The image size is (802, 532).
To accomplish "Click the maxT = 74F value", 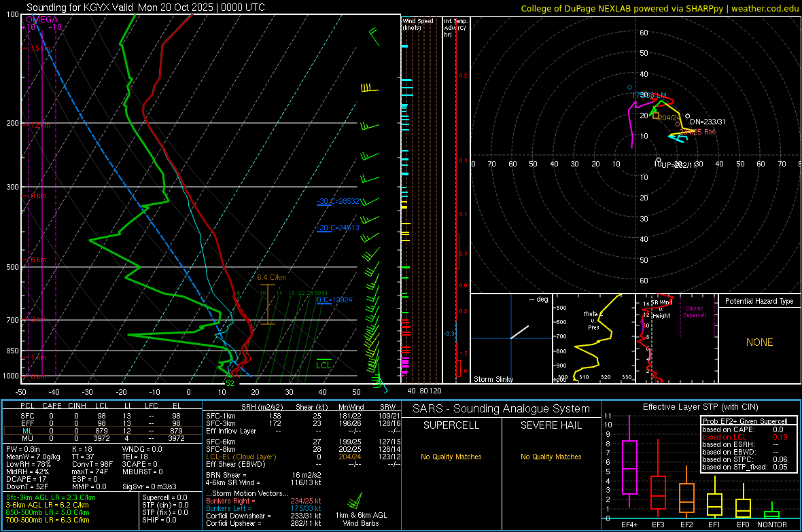I will (90, 472).
